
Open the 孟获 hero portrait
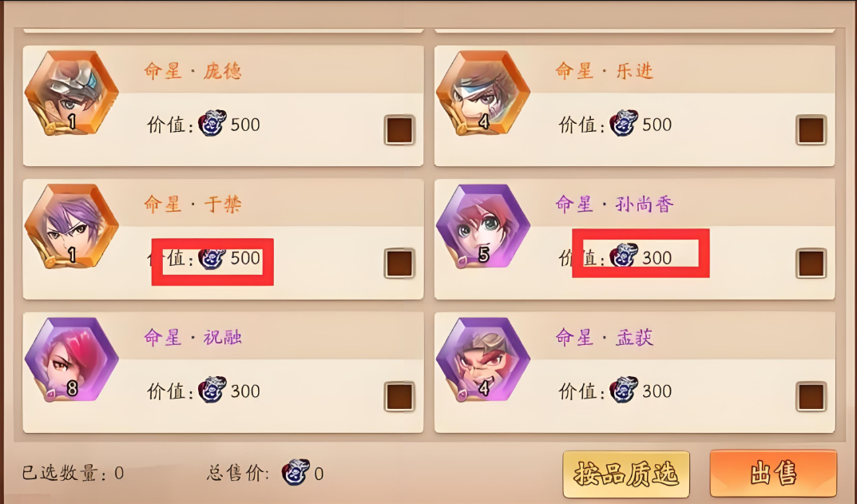tap(483, 359)
